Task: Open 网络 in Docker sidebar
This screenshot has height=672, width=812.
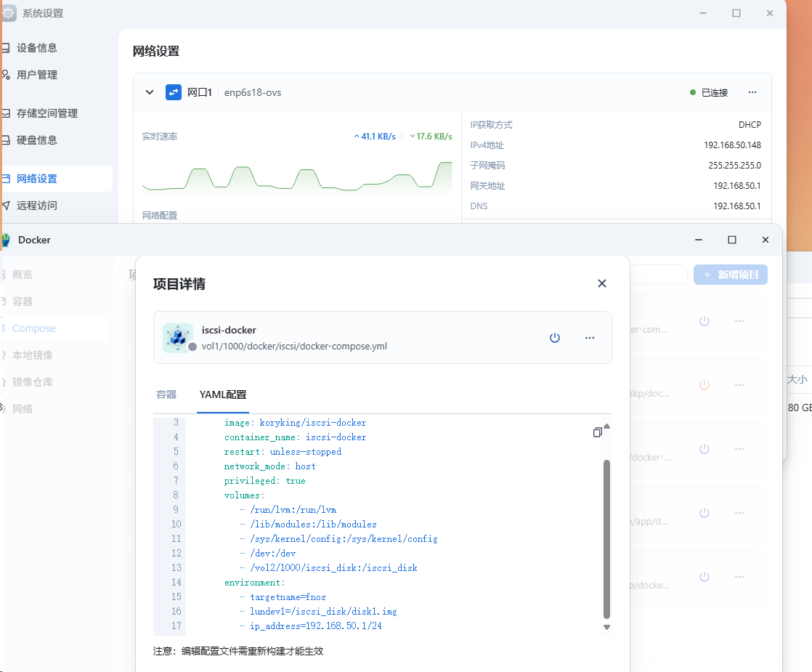Action: click(23, 409)
